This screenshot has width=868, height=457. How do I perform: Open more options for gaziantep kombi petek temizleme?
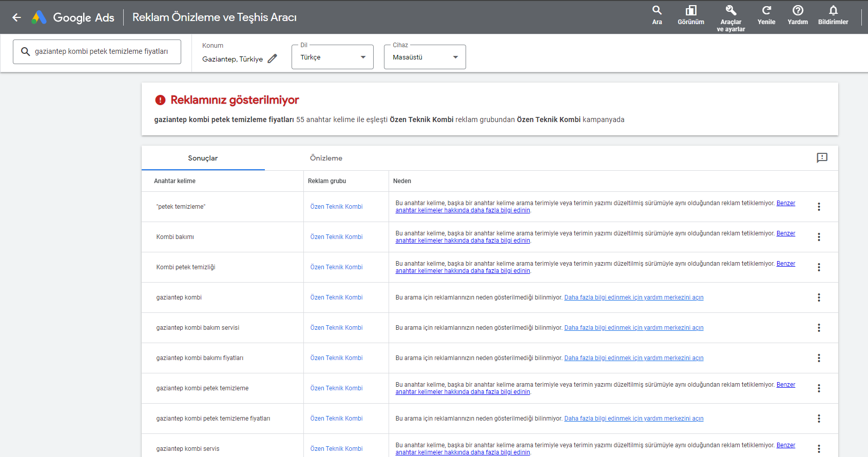point(819,388)
